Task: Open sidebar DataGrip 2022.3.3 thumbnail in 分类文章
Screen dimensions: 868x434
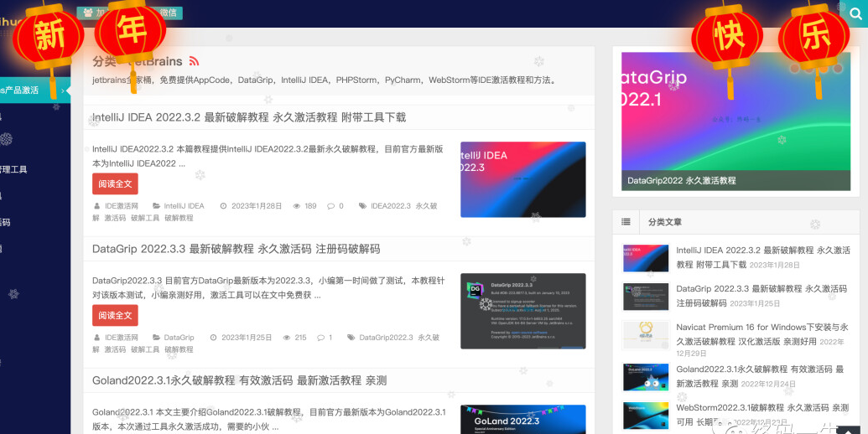Action: coord(646,297)
